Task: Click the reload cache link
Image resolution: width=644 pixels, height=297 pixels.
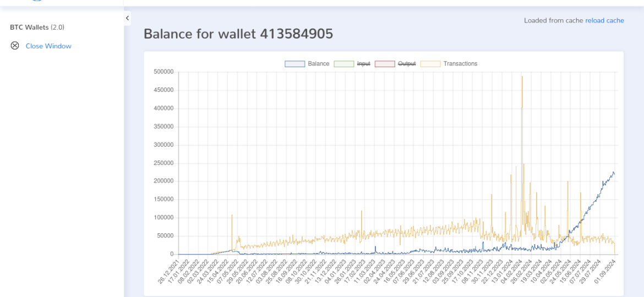Action: 604,20
